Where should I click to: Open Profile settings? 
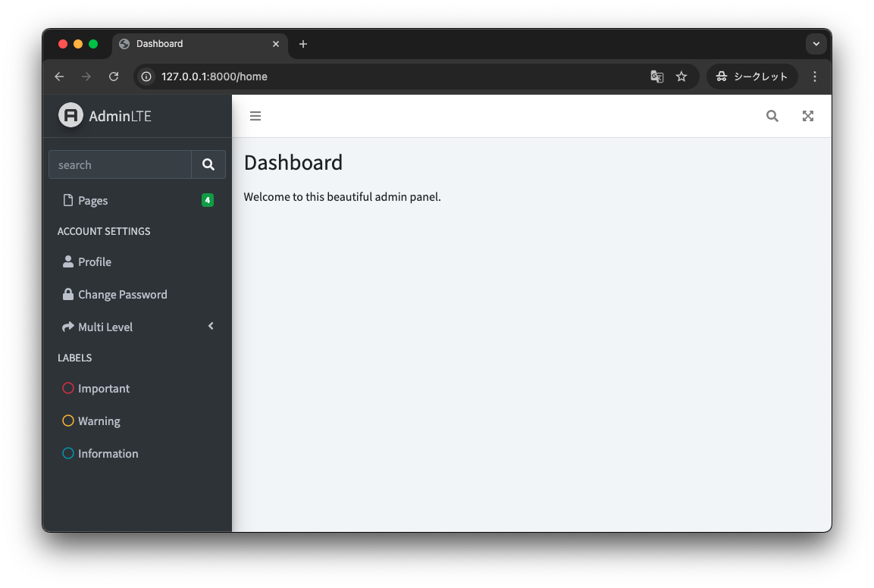coord(137,262)
